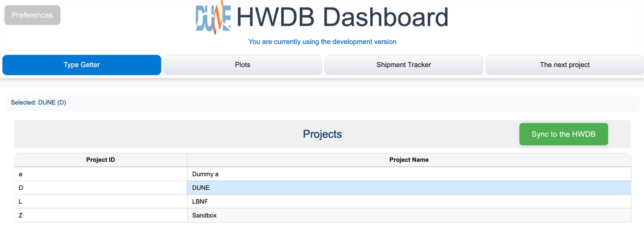This screenshot has width=644, height=236.
Task: Open the Shipment Tracker tab
Action: pyautogui.click(x=404, y=65)
